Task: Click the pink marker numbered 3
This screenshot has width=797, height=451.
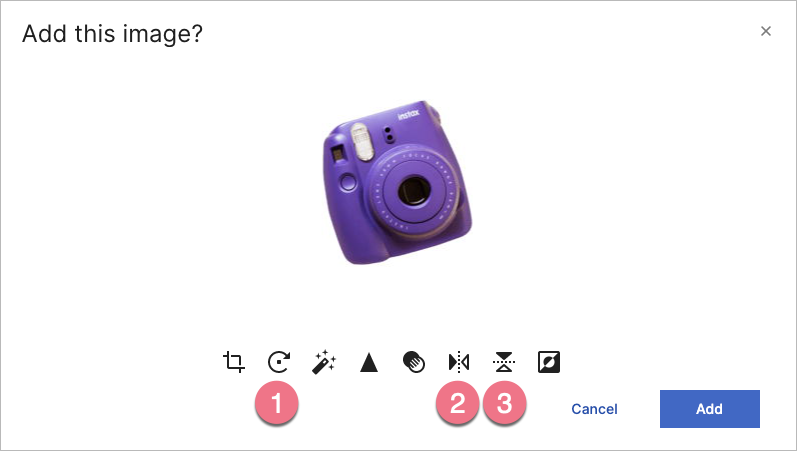Action: (x=504, y=403)
